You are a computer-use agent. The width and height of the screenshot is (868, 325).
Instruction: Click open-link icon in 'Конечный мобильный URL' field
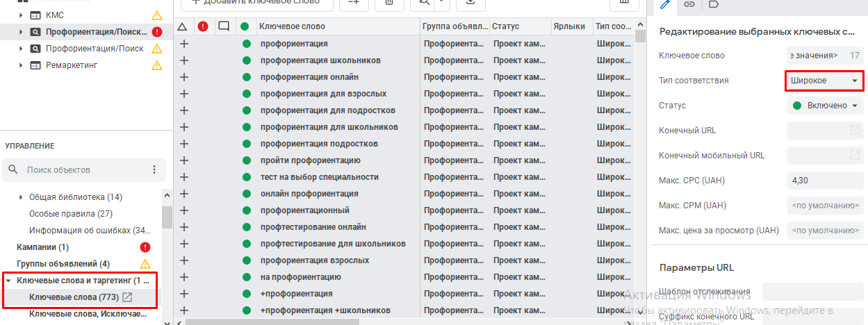(x=854, y=156)
